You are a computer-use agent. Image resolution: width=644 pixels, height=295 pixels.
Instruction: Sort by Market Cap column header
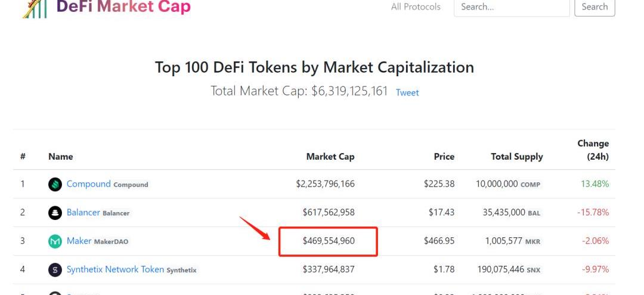tap(330, 156)
